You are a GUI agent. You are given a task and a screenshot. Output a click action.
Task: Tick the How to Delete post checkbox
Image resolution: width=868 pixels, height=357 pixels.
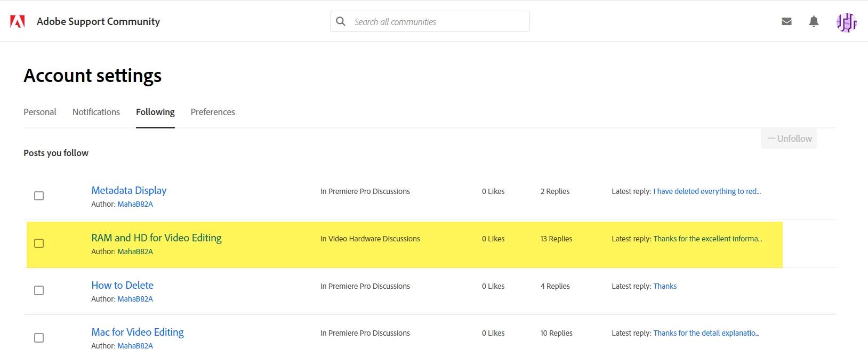pos(39,290)
